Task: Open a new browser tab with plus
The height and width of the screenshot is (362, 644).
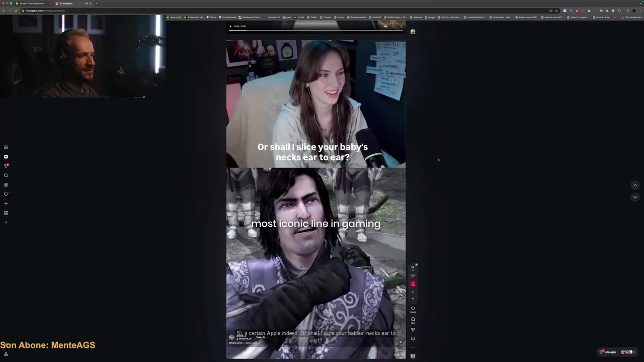Action: (x=97, y=4)
